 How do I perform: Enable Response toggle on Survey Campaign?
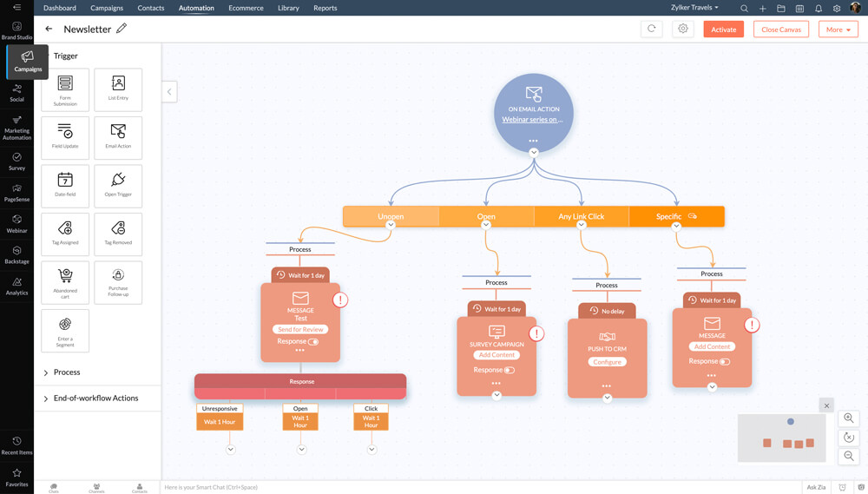(510, 370)
